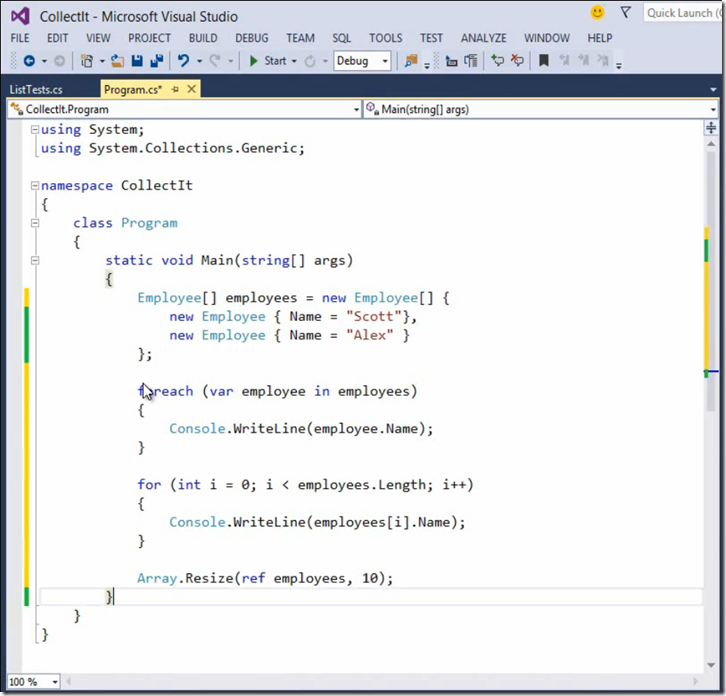Save Program.cs with the Save icon

click(x=137, y=61)
